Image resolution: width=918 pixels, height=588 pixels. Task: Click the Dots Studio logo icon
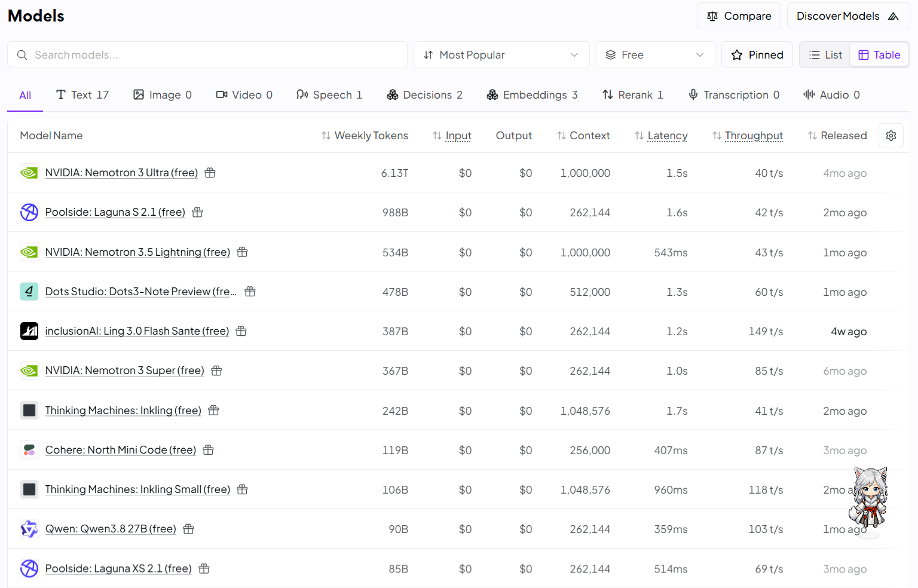(29, 292)
